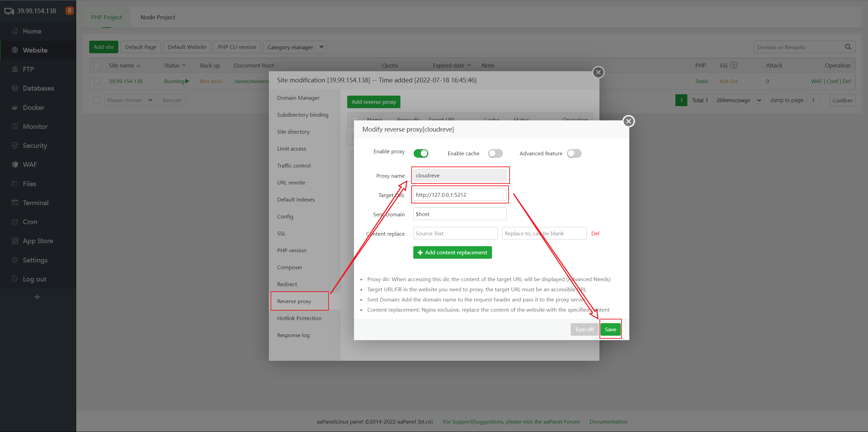
Task: Toggle the Enable proxy switch
Action: pos(421,153)
